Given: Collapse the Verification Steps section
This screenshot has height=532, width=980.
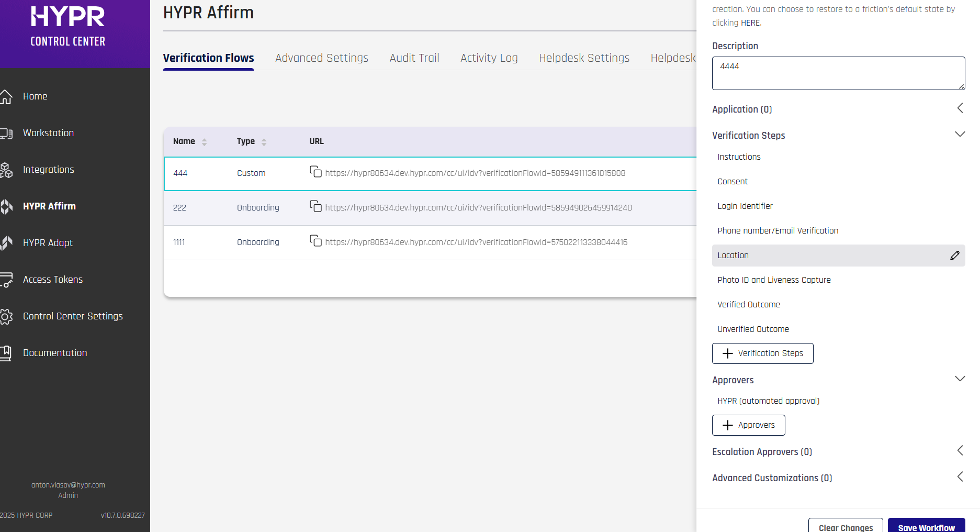Looking at the screenshot, I should [960, 135].
